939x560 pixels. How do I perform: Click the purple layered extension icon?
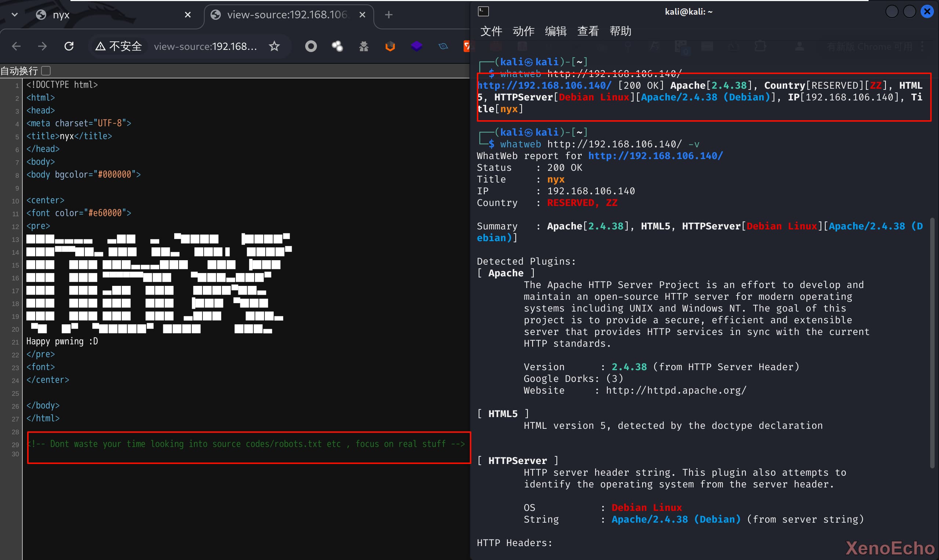[x=416, y=47]
